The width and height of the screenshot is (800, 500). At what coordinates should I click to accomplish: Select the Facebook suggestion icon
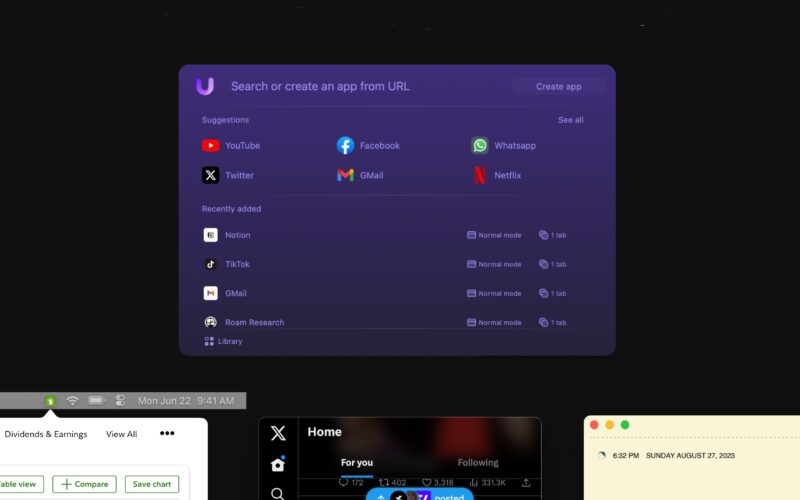[x=345, y=145]
